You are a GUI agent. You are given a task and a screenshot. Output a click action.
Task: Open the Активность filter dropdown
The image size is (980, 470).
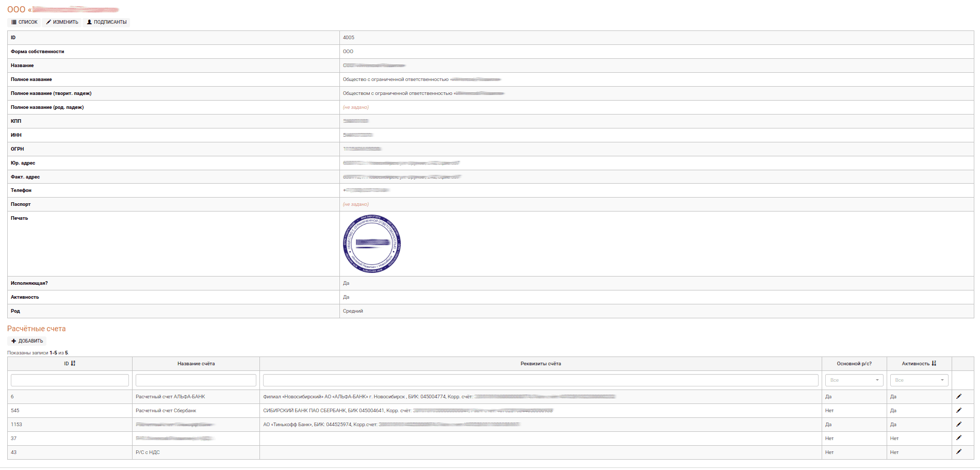919,380
